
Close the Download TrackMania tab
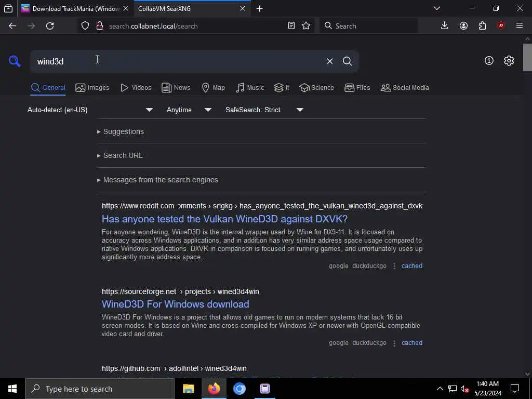click(x=126, y=9)
